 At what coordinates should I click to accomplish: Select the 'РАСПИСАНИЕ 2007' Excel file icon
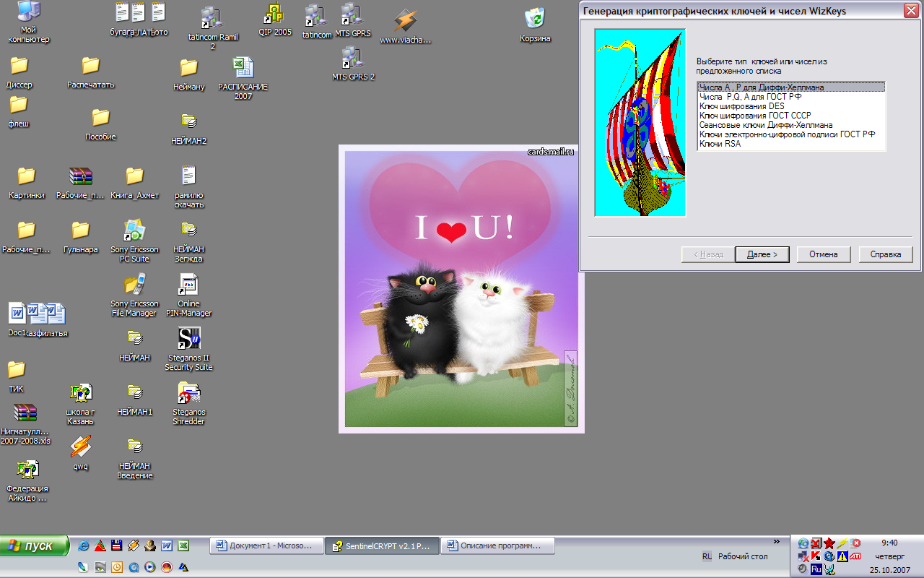tap(243, 79)
